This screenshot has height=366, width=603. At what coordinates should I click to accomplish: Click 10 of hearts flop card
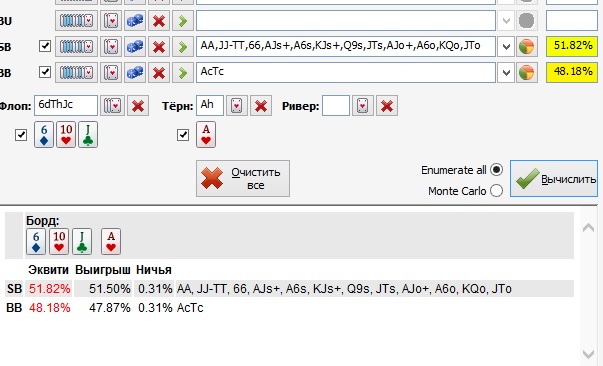pyautogui.click(x=66, y=135)
